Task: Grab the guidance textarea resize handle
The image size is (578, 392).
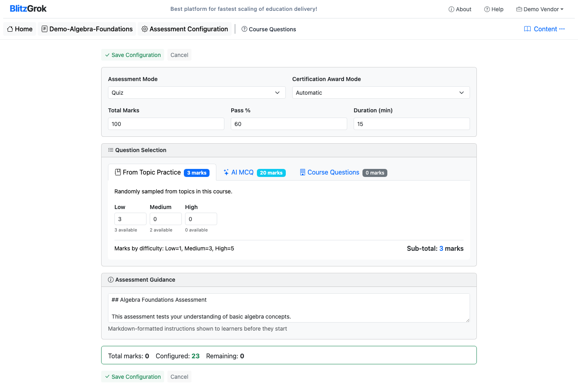Action: (468, 320)
